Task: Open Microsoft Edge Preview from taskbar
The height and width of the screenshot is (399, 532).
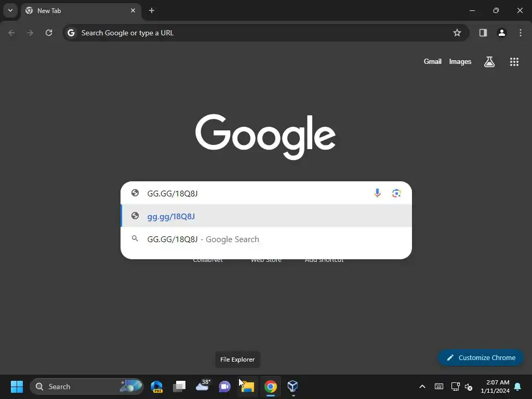Action: pos(157,387)
